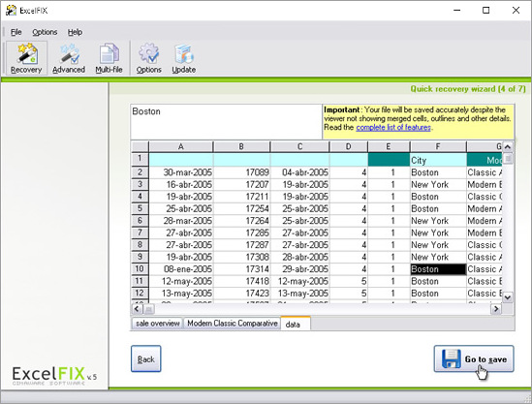Screen dimensions: 532x404
Task: Click cell 29-abr-2005 in column C
Action: tap(299, 269)
